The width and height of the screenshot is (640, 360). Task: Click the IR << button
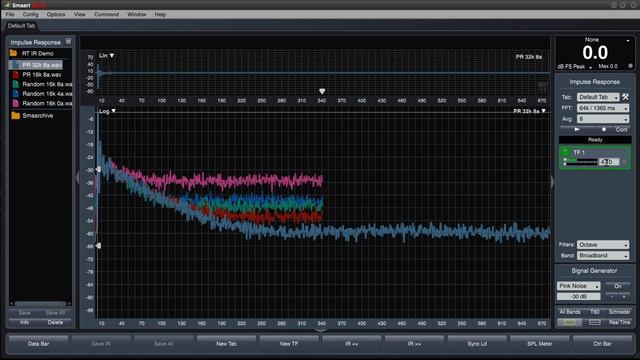[x=352, y=344]
